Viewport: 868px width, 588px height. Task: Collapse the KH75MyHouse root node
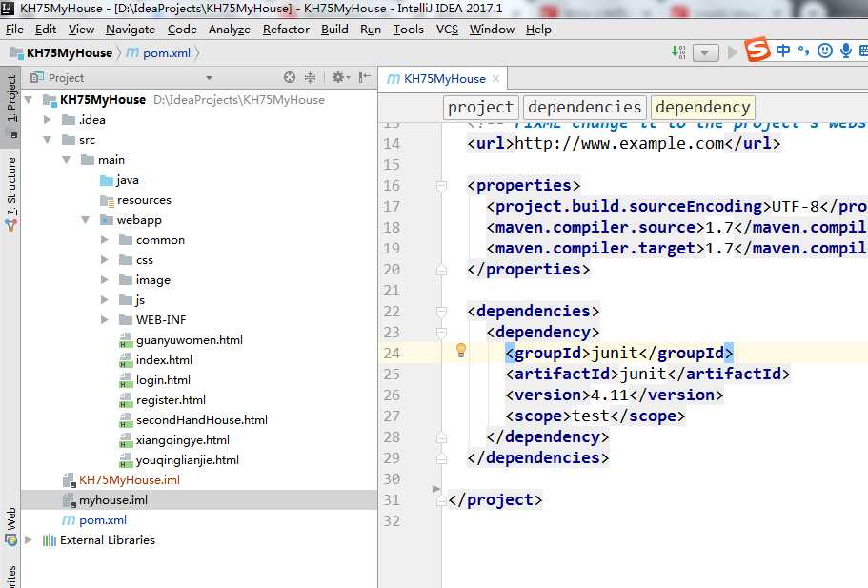coord(29,100)
